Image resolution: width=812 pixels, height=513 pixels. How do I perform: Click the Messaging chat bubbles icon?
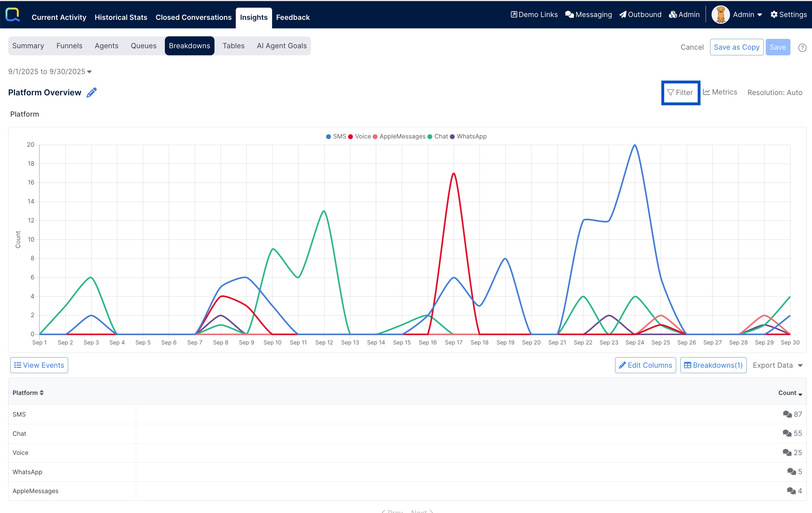pos(569,14)
